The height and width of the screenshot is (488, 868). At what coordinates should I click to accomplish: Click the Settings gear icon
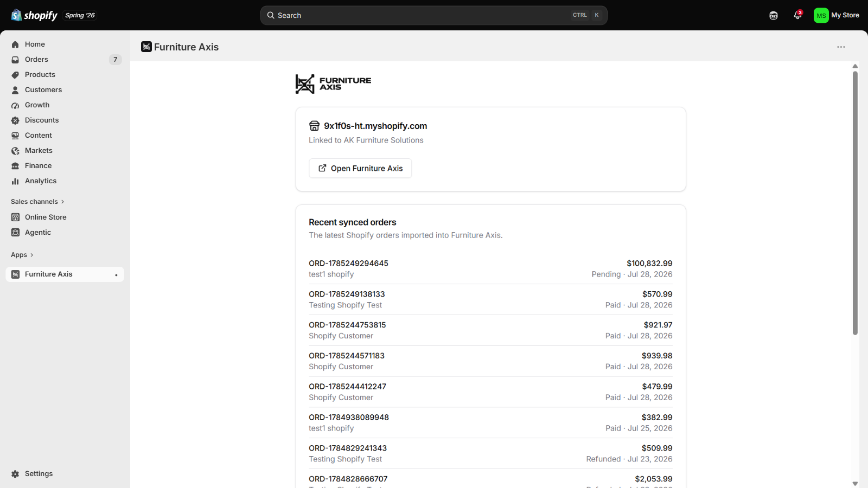15,474
